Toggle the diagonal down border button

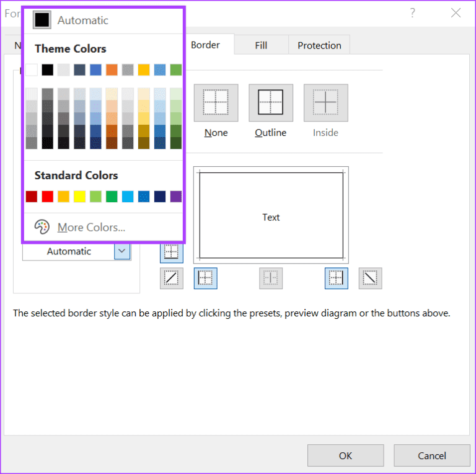coord(371,279)
